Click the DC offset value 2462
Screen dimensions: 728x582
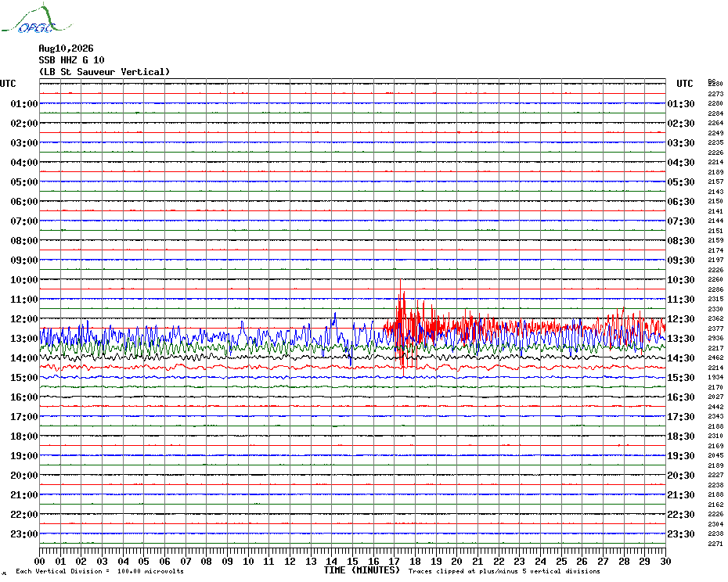715,357
